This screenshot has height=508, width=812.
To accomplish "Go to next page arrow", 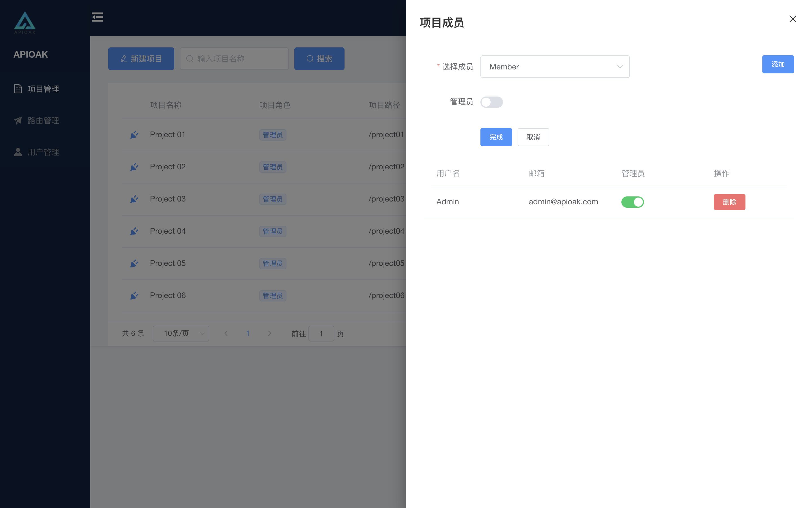I will point(270,333).
